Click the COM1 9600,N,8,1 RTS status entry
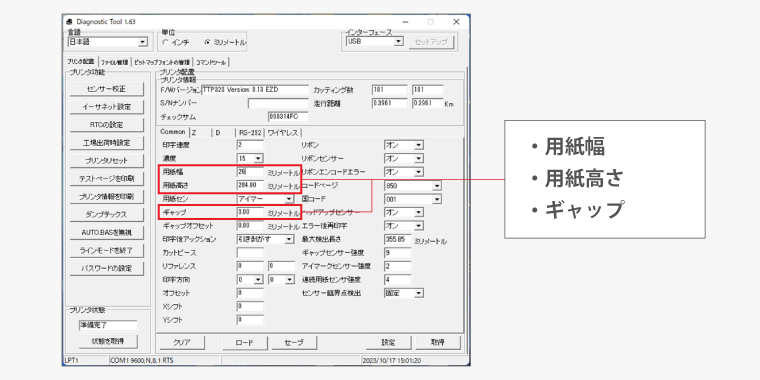 pyautogui.click(x=164, y=361)
